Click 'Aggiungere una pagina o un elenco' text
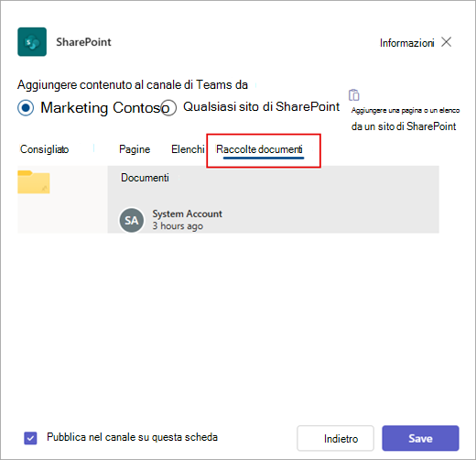476x460 pixels. [406, 110]
